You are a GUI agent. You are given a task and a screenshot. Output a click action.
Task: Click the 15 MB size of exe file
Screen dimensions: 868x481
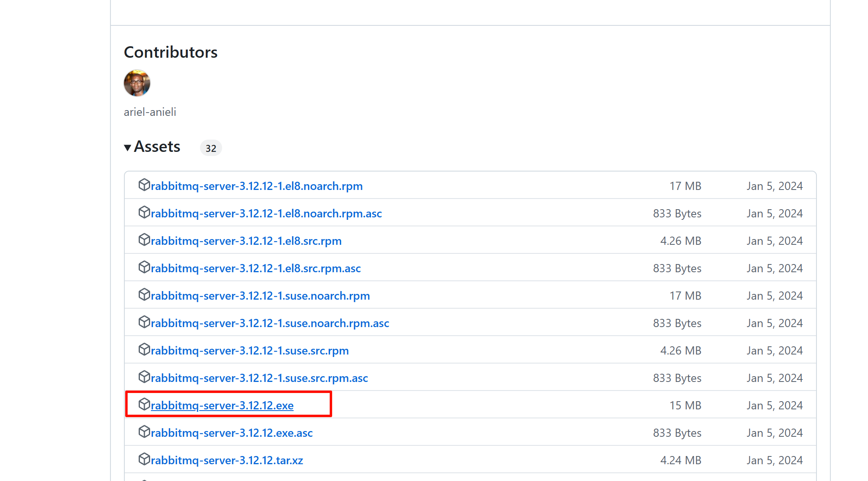(x=685, y=405)
